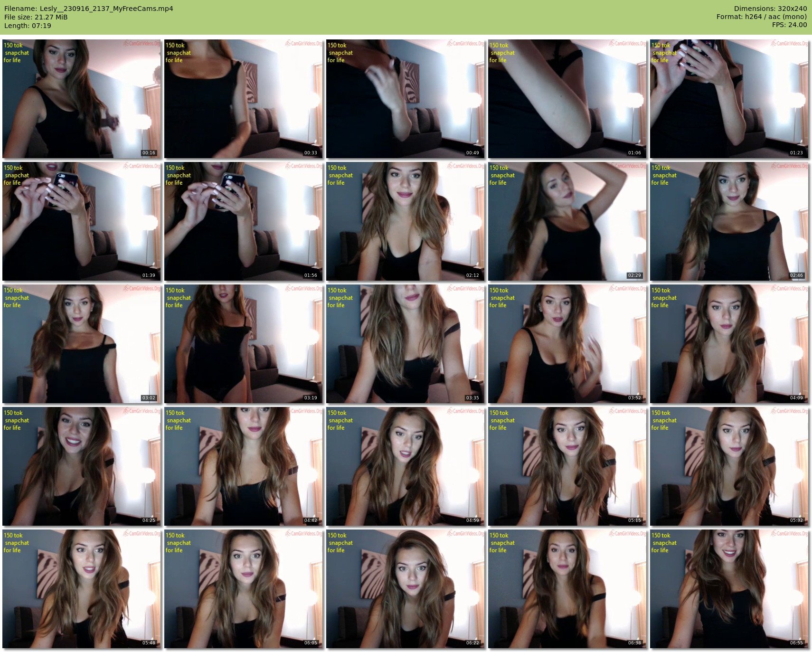
Task: Open the frame marked 02:12
Action: (405, 221)
